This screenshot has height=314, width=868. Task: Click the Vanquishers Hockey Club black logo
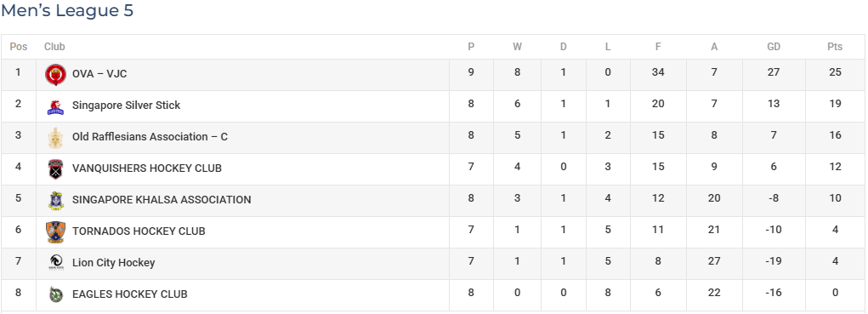(55, 168)
